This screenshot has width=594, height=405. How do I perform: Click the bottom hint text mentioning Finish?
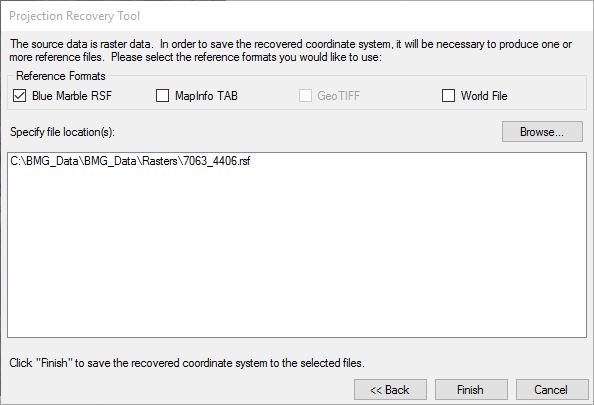click(x=187, y=363)
